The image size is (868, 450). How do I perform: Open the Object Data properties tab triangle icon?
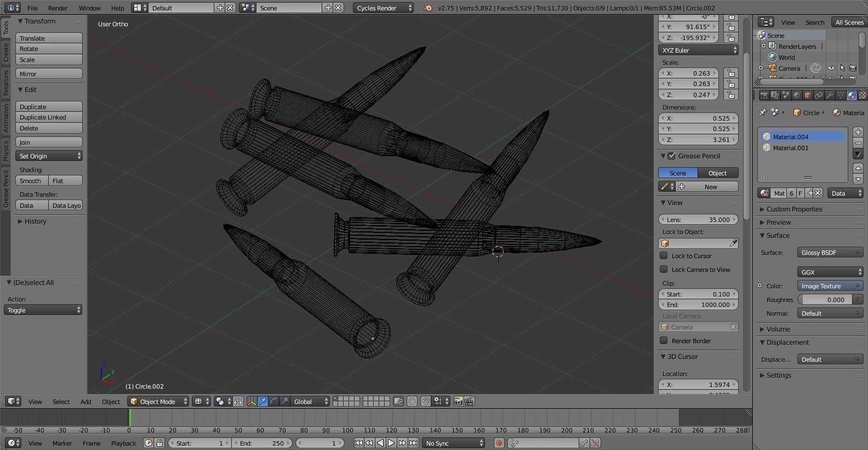[841, 95]
